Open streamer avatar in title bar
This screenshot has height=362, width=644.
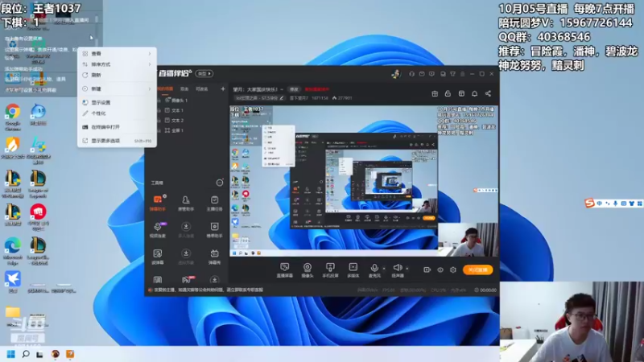coord(395,74)
